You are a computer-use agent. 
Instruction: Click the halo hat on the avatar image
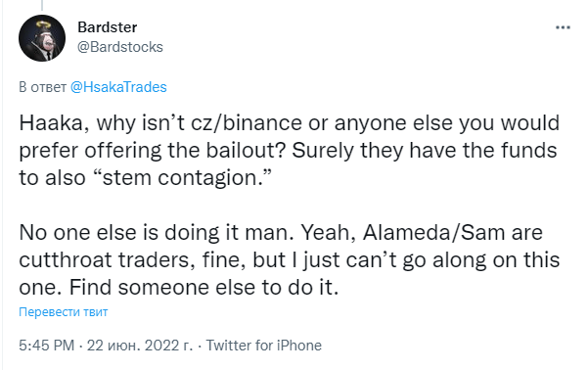(x=43, y=25)
